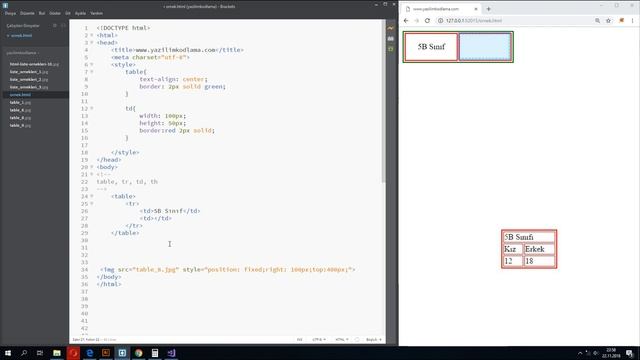This screenshot has width=640, height=360.
Task: Close the www.yazilimkodlama.com tab
Action: click(x=476, y=9)
